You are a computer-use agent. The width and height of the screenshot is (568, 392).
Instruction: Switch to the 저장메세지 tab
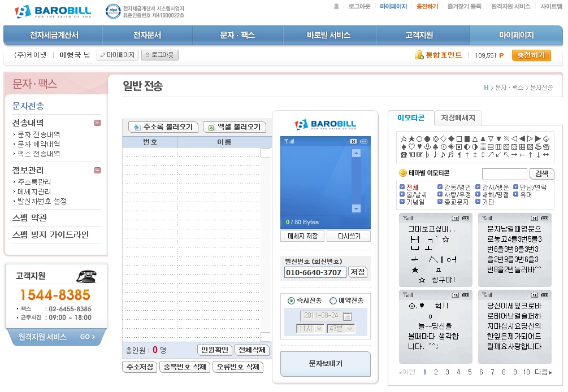tap(458, 118)
